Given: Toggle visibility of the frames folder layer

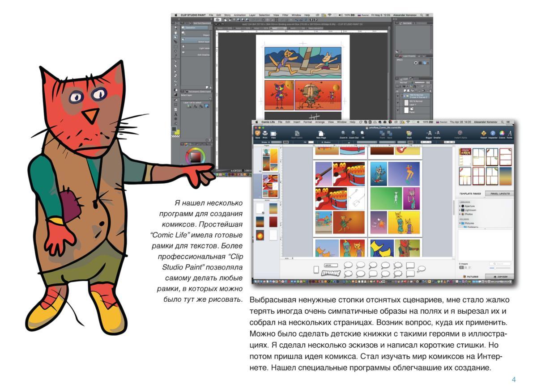Looking at the screenshot, I should pos(397,96).
